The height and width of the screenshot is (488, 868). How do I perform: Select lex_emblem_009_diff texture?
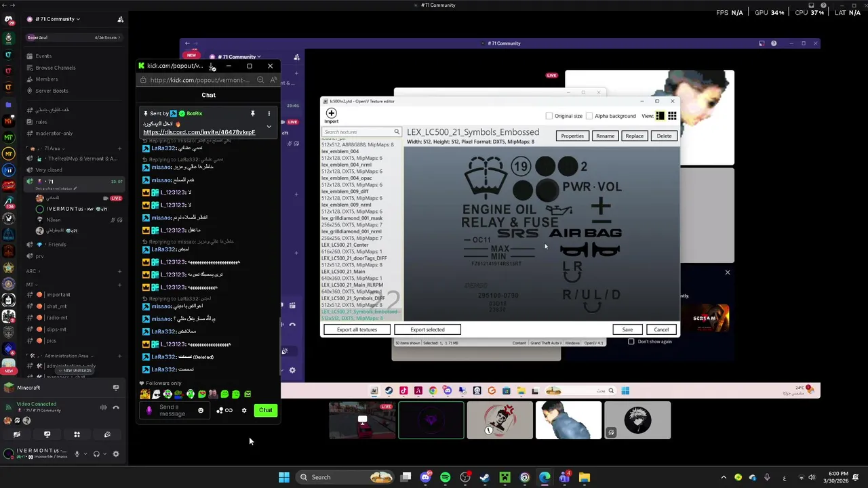[x=345, y=191]
